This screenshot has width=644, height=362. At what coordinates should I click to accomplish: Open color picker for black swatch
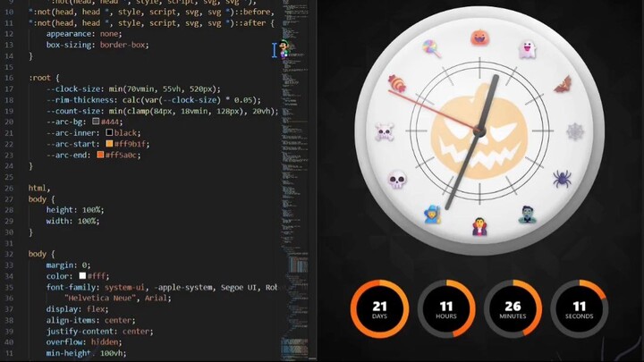click(x=109, y=132)
